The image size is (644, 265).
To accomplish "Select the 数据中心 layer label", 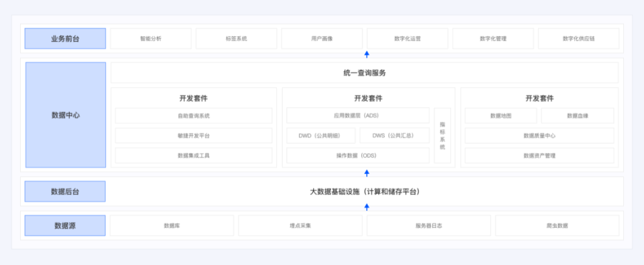I will coord(66,115).
